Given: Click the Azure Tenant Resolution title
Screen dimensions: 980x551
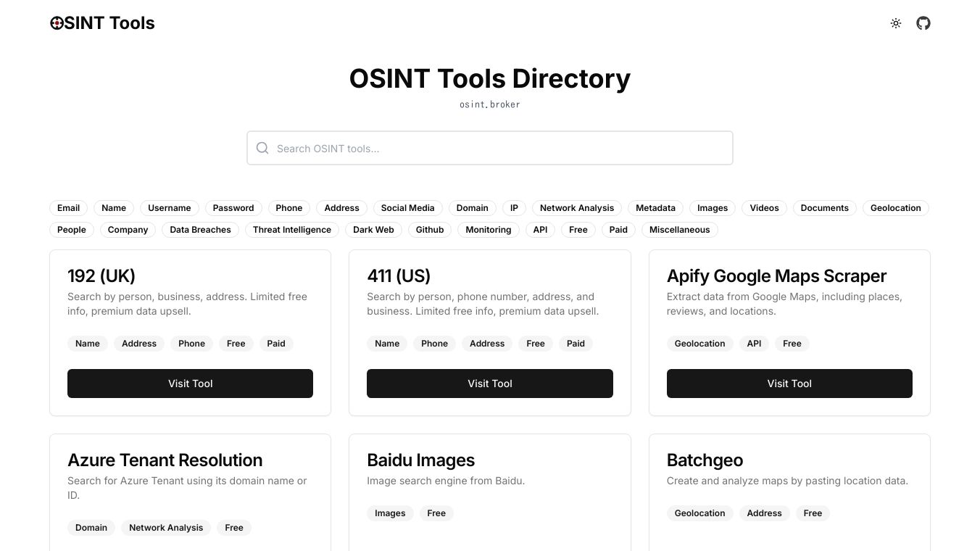Looking at the screenshot, I should pos(165,460).
